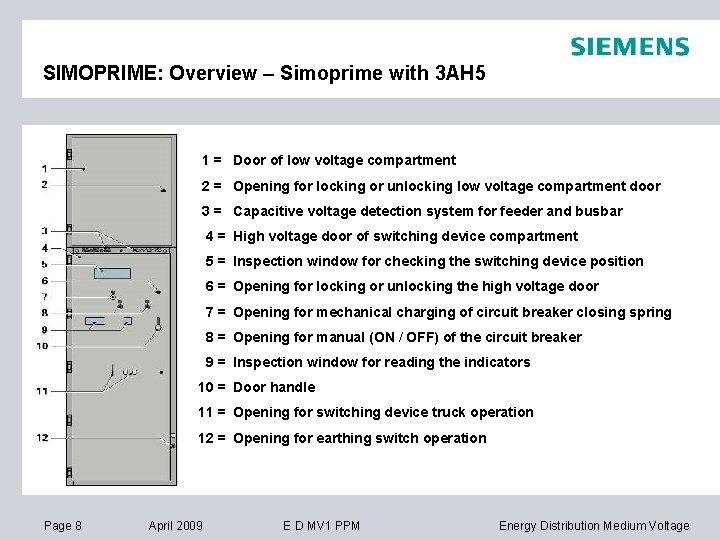Select "Inspection window for reading the indicators"
720x540 pixels.
(x=382, y=362)
